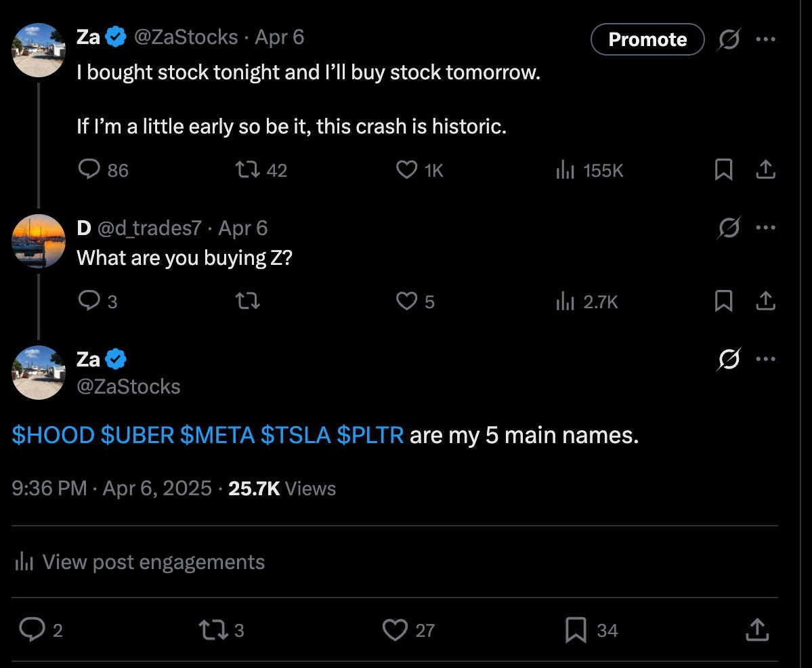
Task: Open more options on D's reply
Action: [x=765, y=228]
